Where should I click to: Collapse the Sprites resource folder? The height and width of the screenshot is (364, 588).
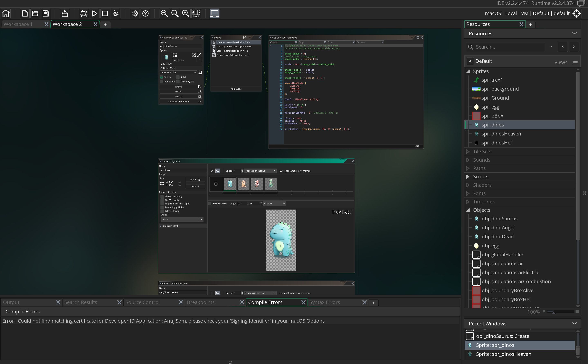[x=468, y=71]
